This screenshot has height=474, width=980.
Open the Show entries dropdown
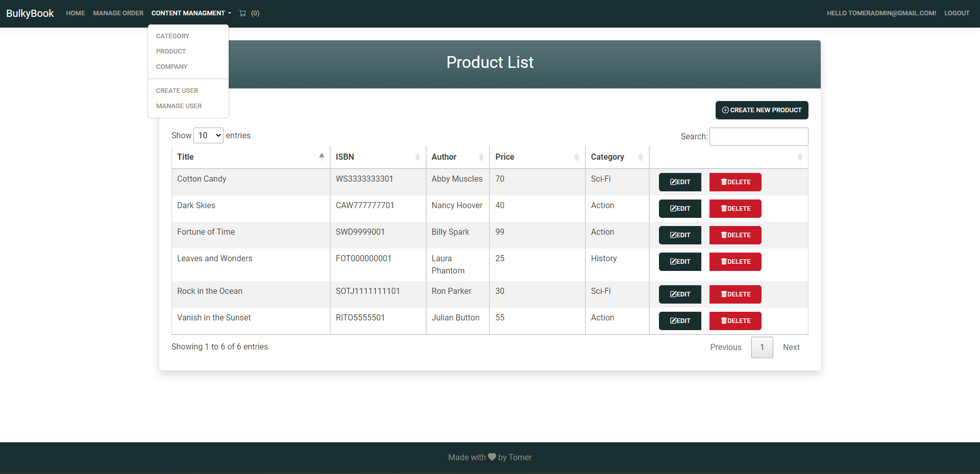point(208,135)
